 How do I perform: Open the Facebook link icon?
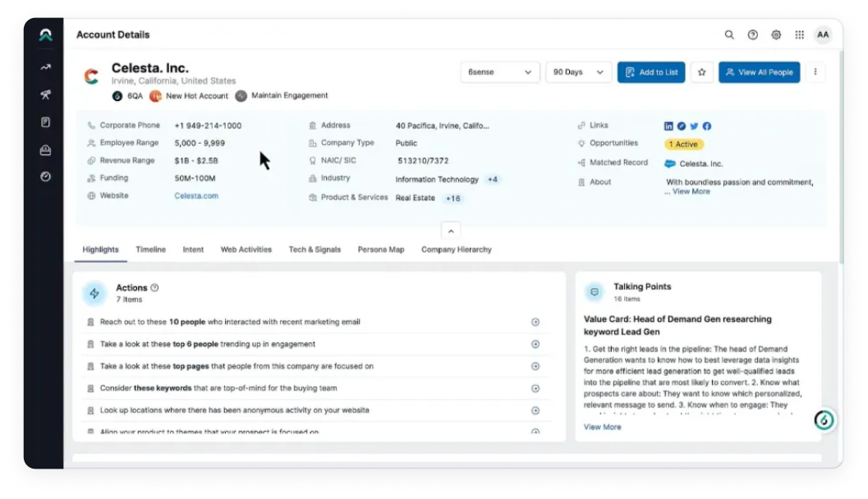707,126
